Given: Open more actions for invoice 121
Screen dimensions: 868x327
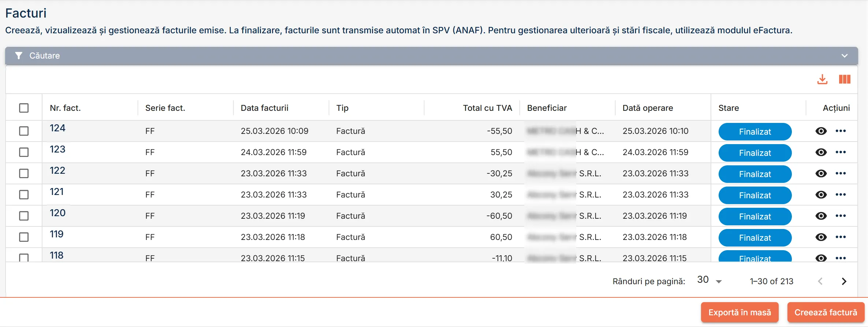Looking at the screenshot, I should tap(841, 195).
